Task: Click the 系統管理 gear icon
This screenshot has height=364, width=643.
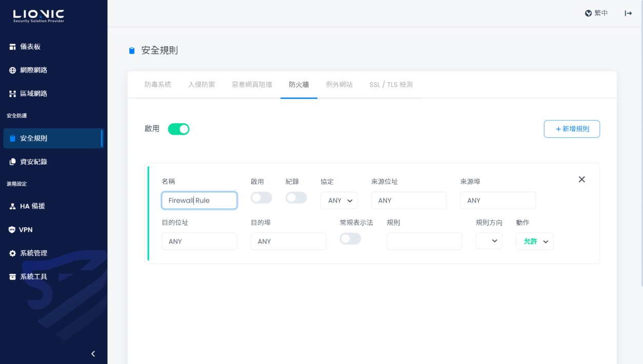Action: point(12,253)
